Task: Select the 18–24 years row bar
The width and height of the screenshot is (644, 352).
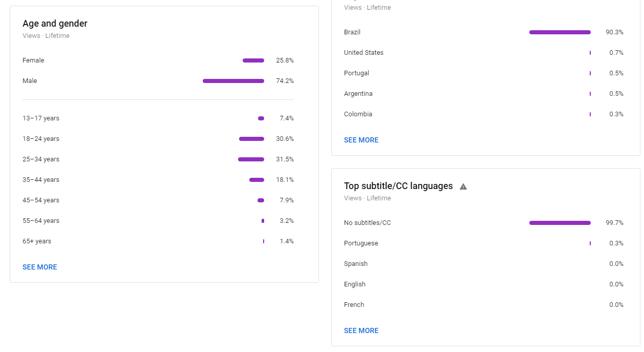Action: click(x=251, y=139)
